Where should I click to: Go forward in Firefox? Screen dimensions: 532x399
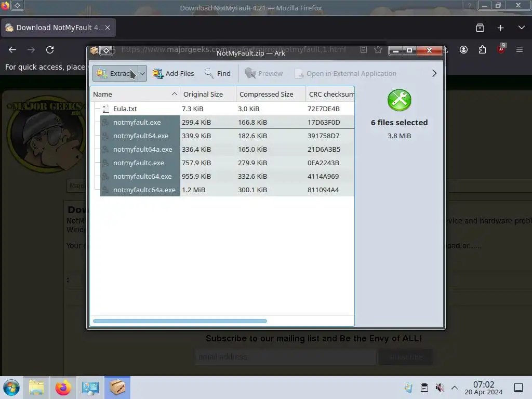(x=31, y=50)
